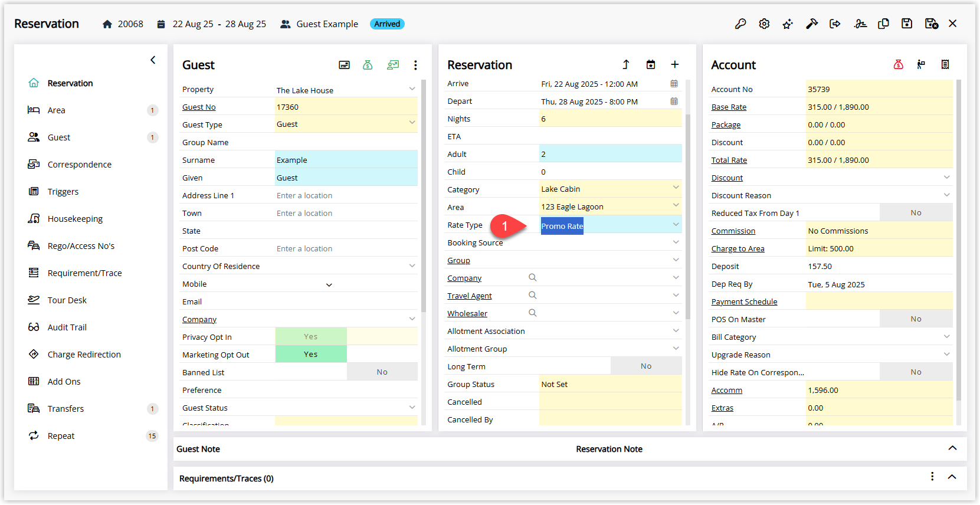This screenshot has width=980, height=505.
Task: Click the Adult count field
Action: click(610, 154)
